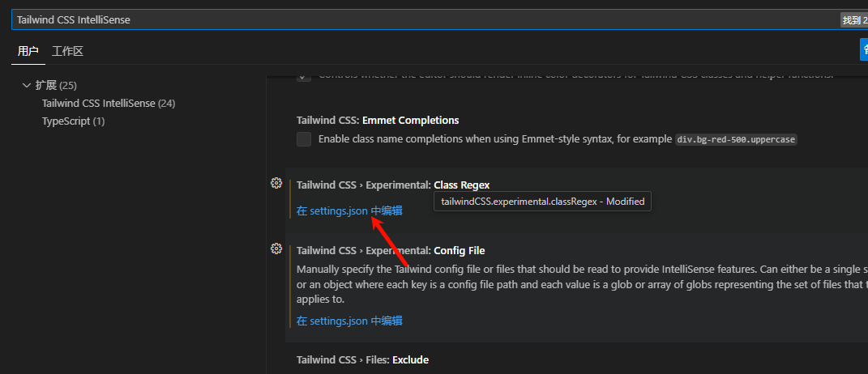Image resolution: width=868 pixels, height=374 pixels.
Task: Click the tailwindCSS.experimental.classRegex tooltip
Action: click(542, 202)
